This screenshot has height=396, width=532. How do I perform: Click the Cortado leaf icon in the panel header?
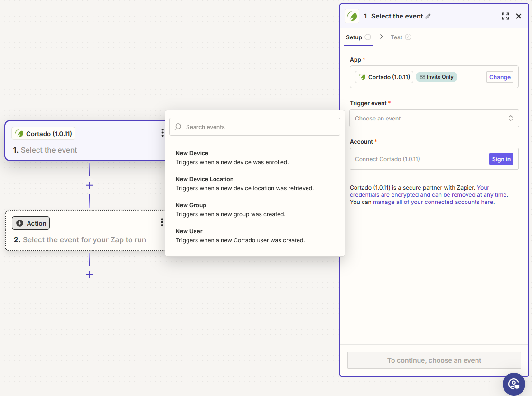pyautogui.click(x=352, y=16)
